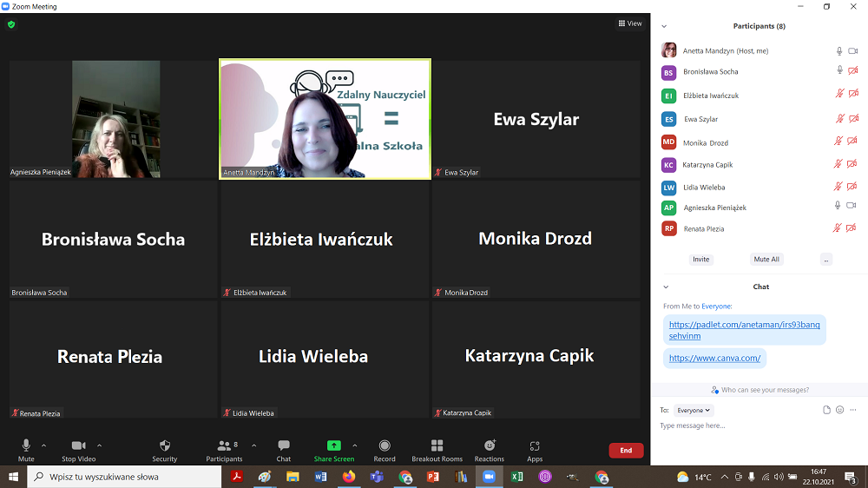Open the emoji picker in chat
868x488 pixels.
[839, 410]
